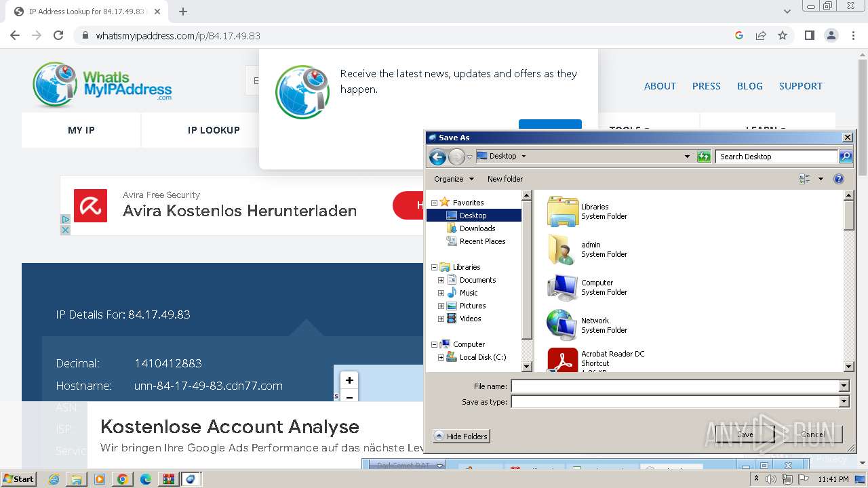Open BLOG link
Viewport: 868px width, 488px height.
coord(749,86)
